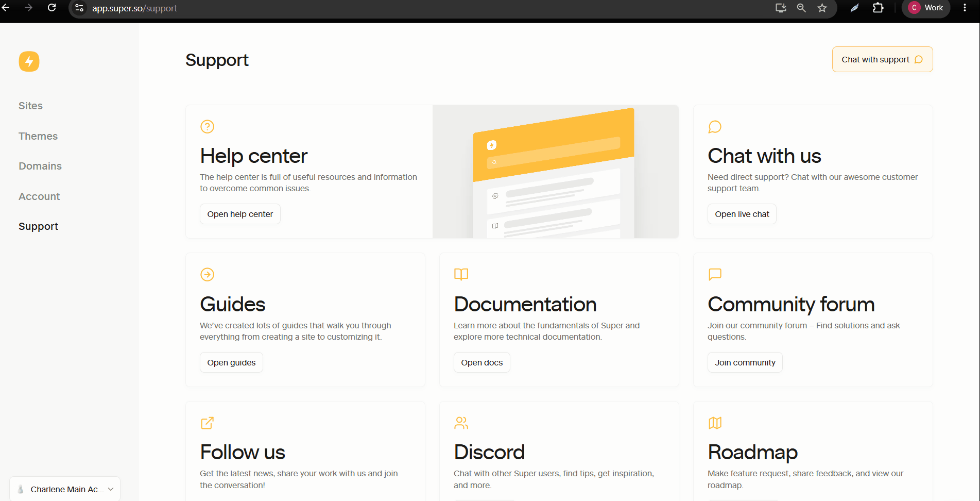This screenshot has width=980, height=501.
Task: Click the Roadmap card title
Action: (752, 452)
